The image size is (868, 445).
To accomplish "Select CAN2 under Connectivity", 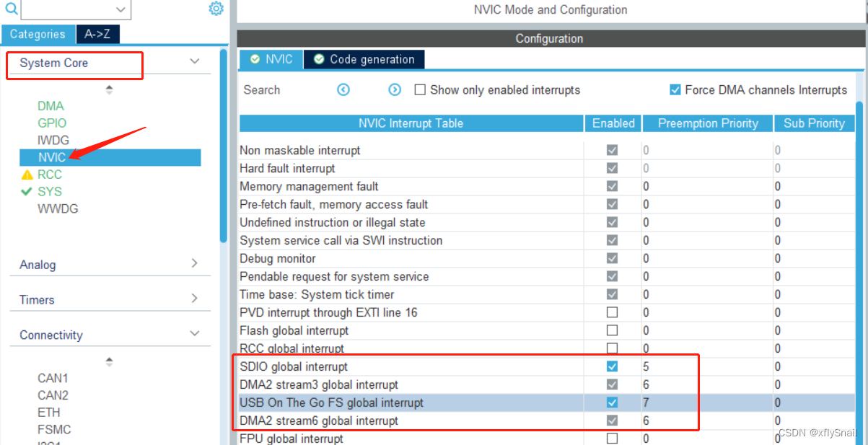I will click(x=53, y=395).
